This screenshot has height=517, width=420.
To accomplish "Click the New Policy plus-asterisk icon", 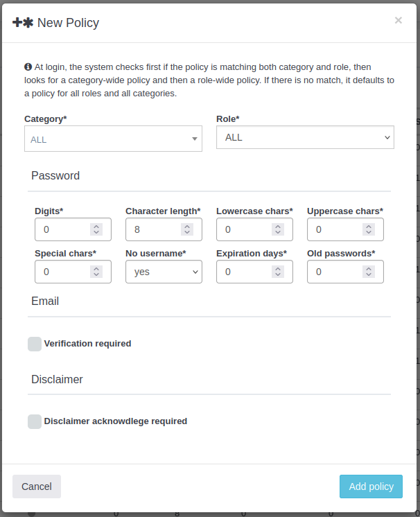I will (23, 22).
